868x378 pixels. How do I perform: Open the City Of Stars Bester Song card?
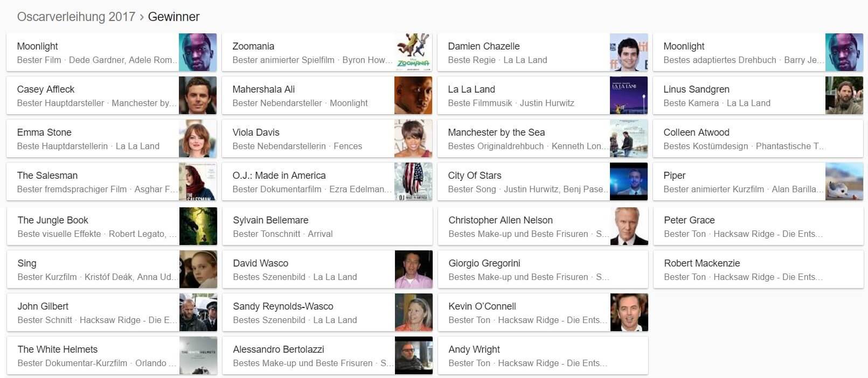543,181
